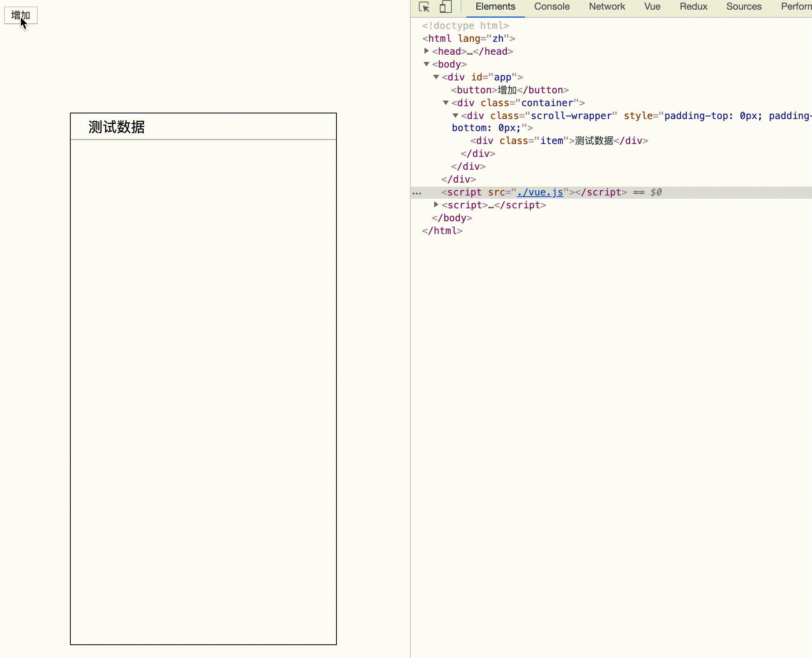Collapse the container div node
The width and height of the screenshot is (812, 658).
tap(446, 103)
